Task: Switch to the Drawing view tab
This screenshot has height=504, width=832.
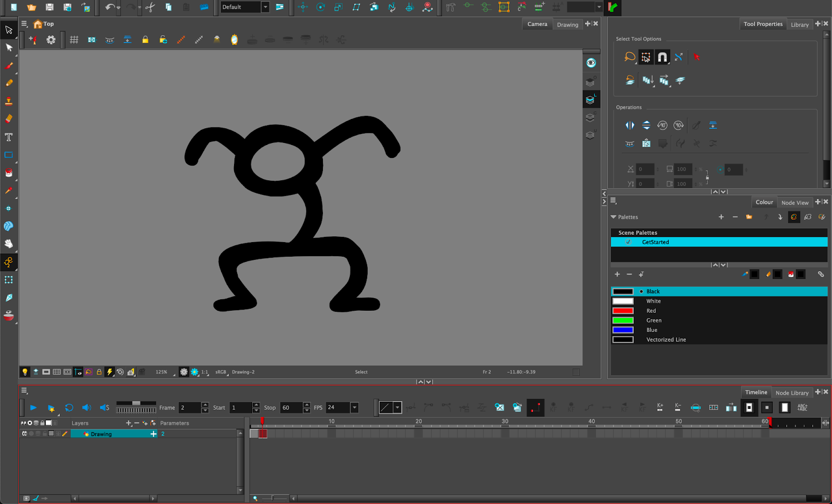Action: [567, 24]
